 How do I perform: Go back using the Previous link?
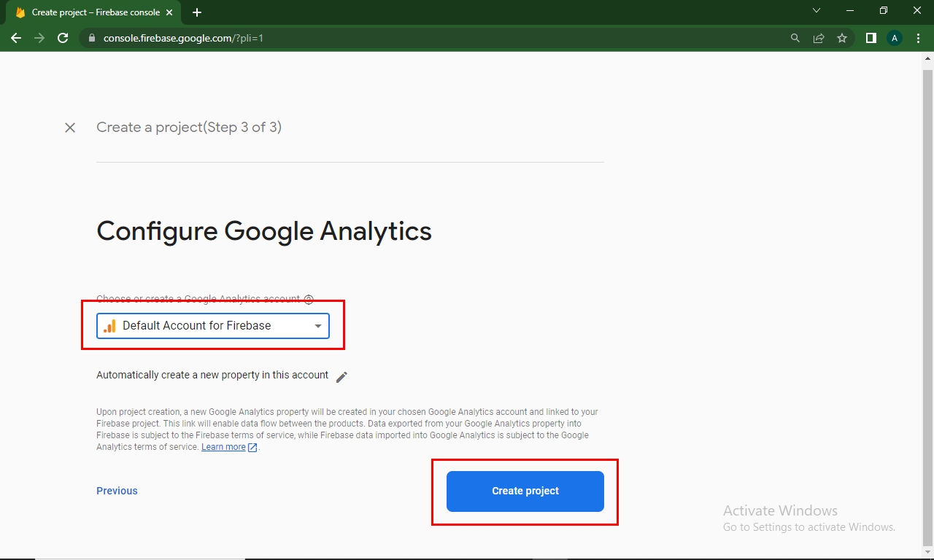[117, 491]
